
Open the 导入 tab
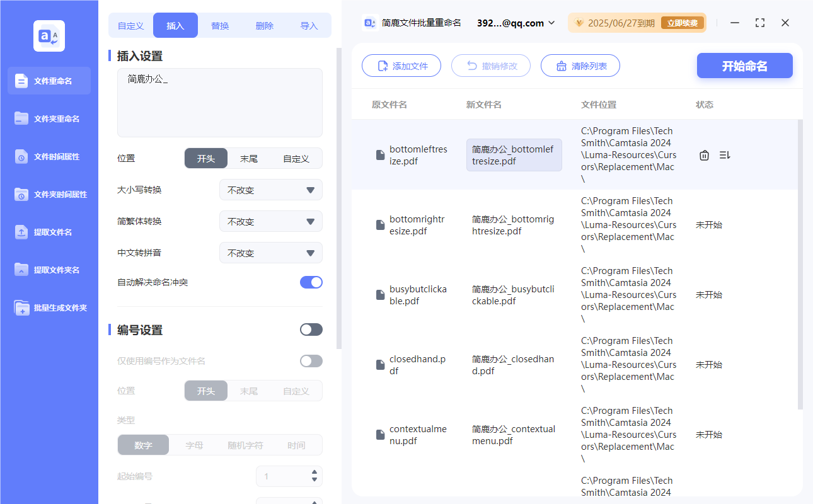coord(309,25)
